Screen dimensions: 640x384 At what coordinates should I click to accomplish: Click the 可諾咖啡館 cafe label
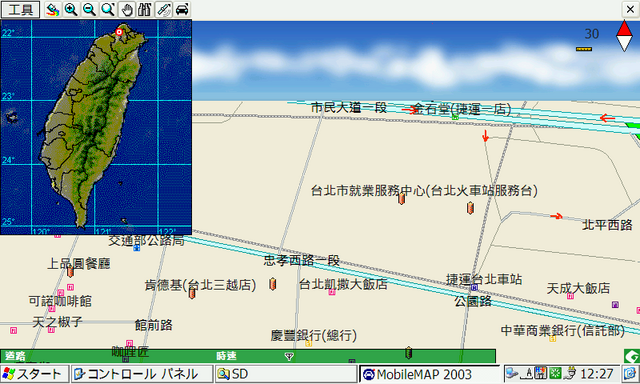[x=60, y=301]
